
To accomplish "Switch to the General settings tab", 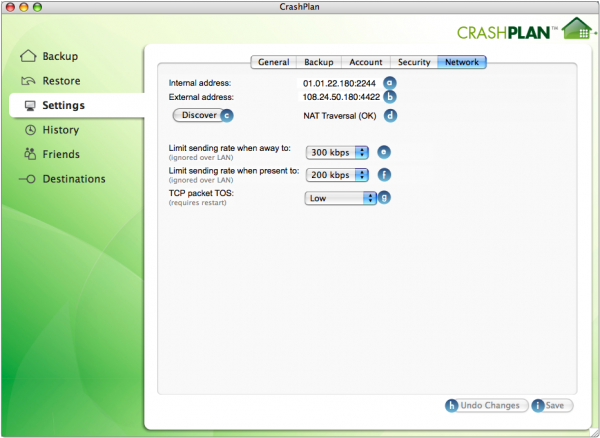I will click(274, 62).
